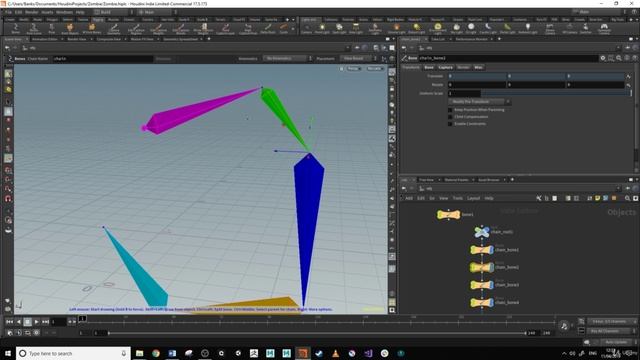Screen dimensions: 640x360
Task: Switch to the Misc parameter tab
Action: click(x=478, y=67)
